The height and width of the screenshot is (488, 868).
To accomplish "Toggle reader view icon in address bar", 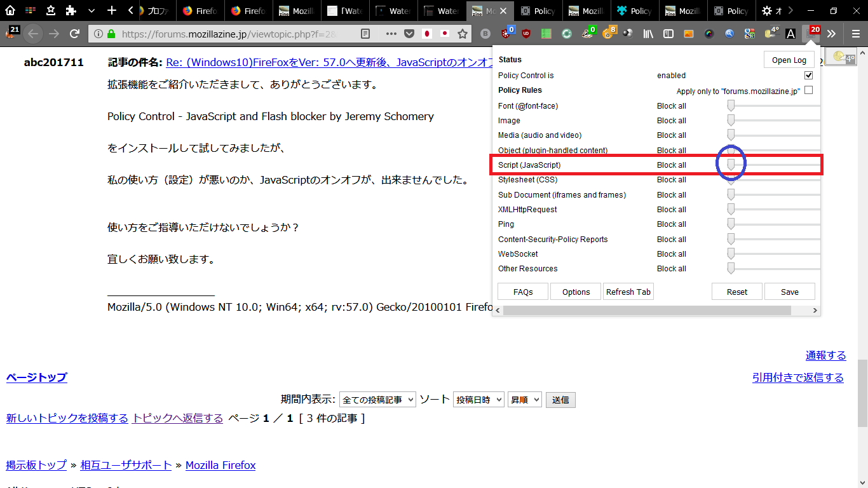I will [x=365, y=34].
